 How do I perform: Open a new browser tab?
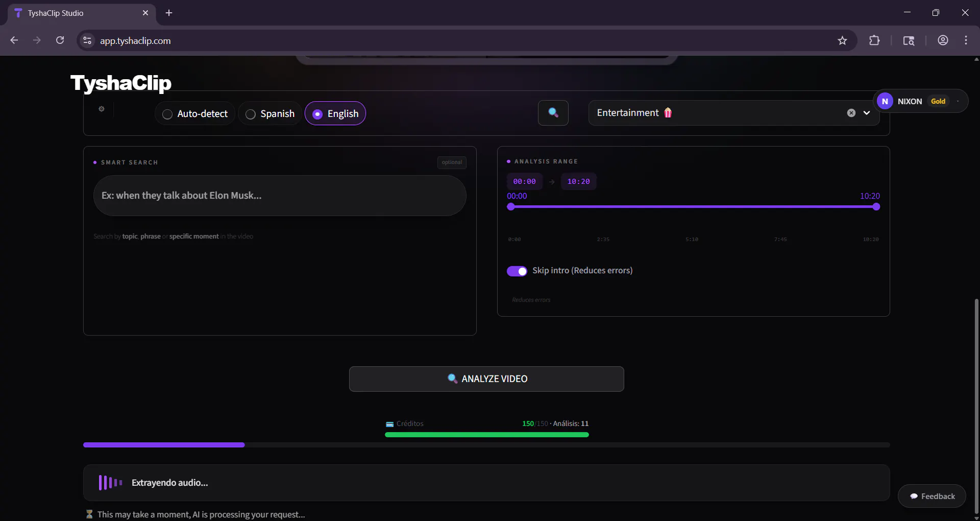pyautogui.click(x=169, y=13)
